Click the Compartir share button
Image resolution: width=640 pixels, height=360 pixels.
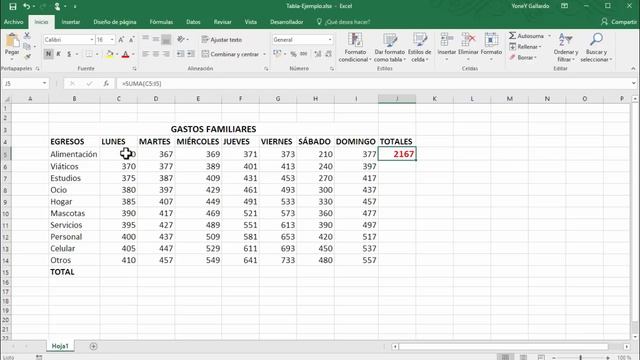pyautogui.click(x=618, y=22)
